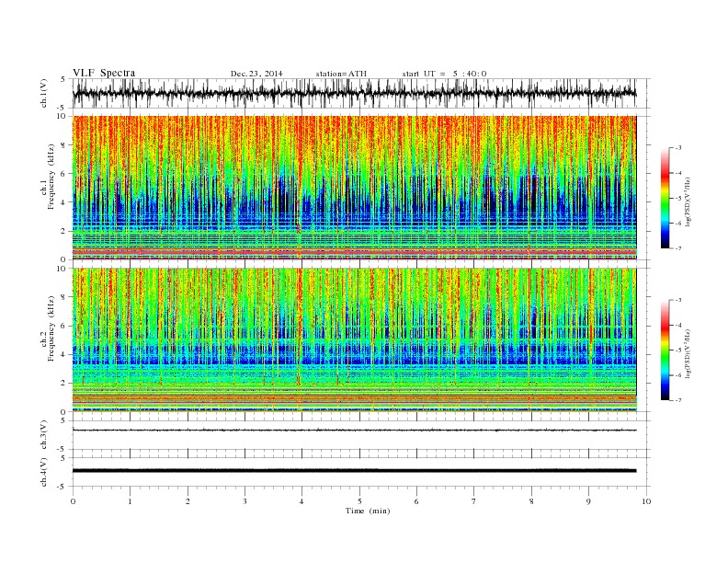Click the "8" kHz tick of ch.1 spectrogram
This screenshot has height=563, width=728.
pyautogui.click(x=64, y=145)
